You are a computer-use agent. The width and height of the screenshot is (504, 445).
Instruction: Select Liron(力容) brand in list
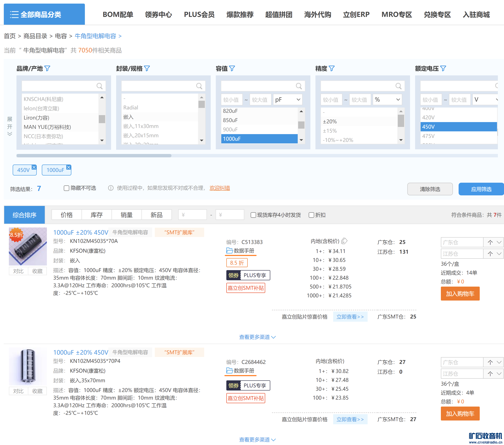60,118
